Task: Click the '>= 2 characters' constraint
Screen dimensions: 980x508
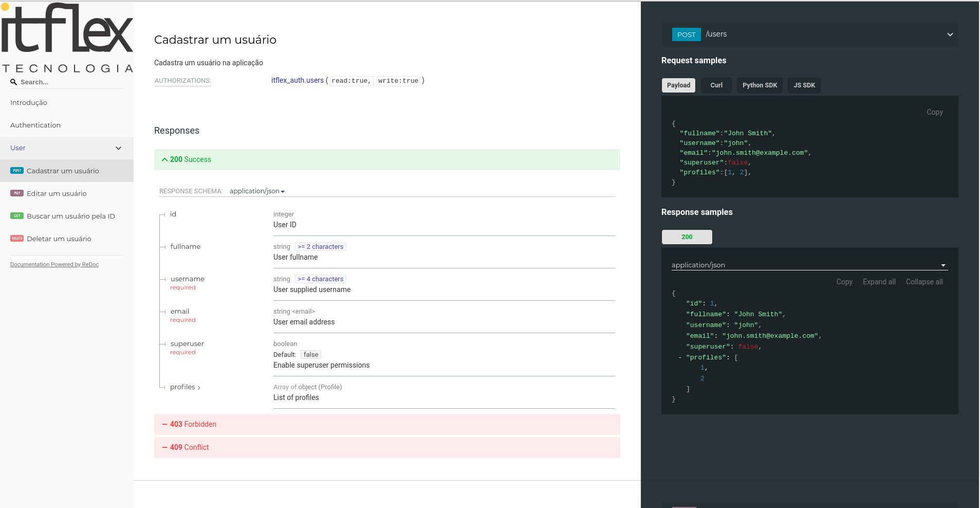Action: (321, 247)
